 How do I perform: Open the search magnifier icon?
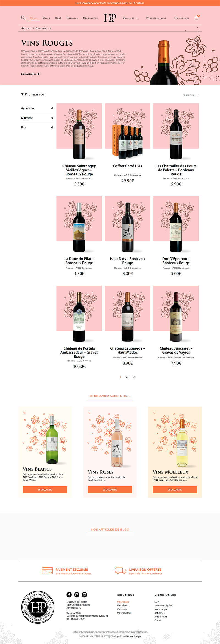click(23, 18)
